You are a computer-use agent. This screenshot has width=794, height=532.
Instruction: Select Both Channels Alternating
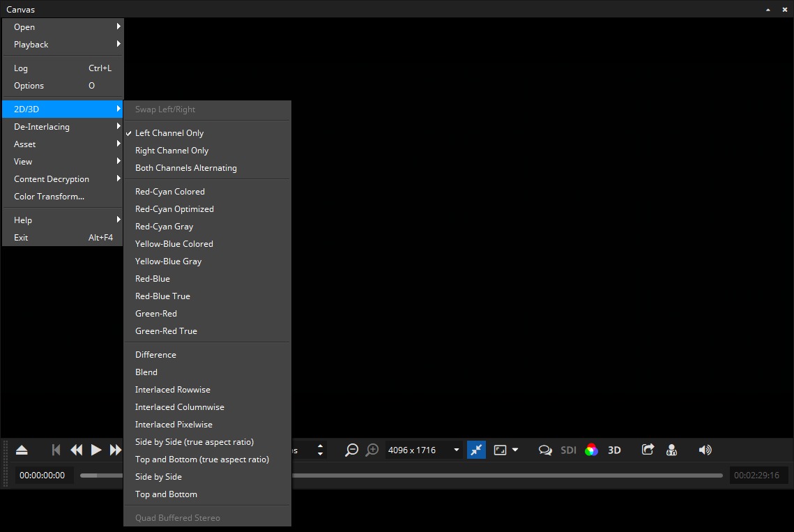185,167
